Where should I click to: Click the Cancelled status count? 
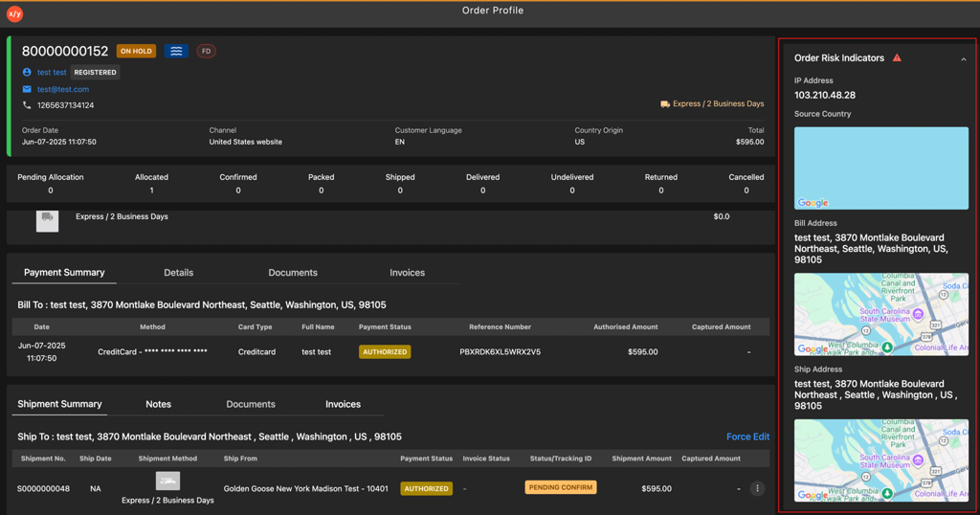746,190
